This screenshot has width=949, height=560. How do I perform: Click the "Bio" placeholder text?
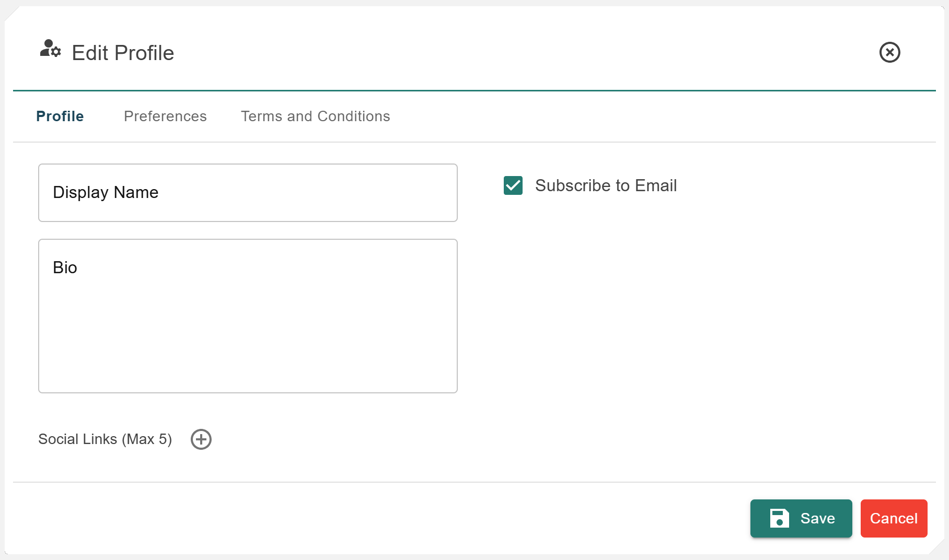(65, 267)
